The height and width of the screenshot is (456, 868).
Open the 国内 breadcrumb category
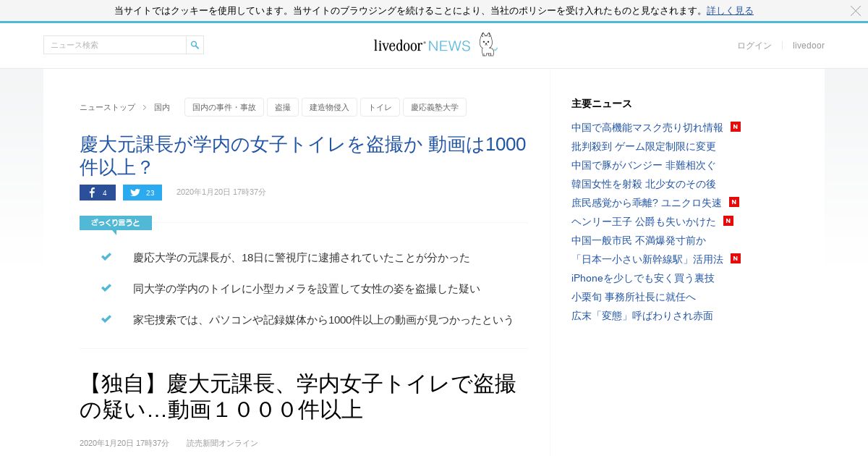[x=162, y=107]
